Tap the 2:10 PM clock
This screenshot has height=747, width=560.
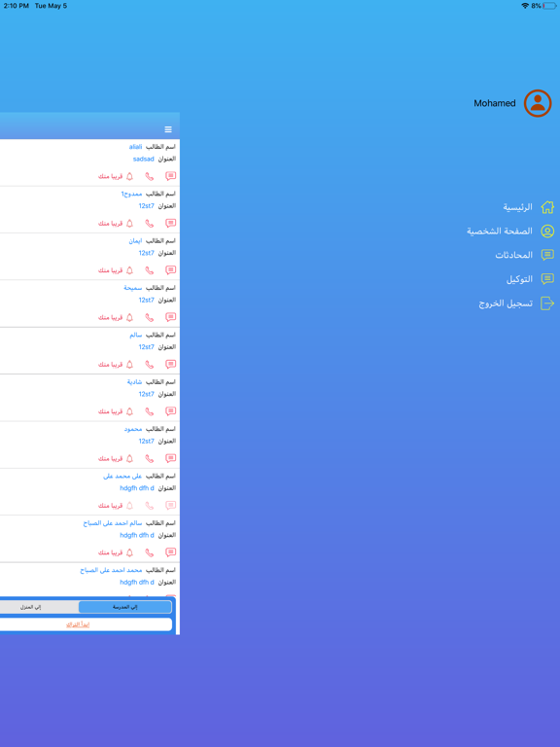point(17,6)
